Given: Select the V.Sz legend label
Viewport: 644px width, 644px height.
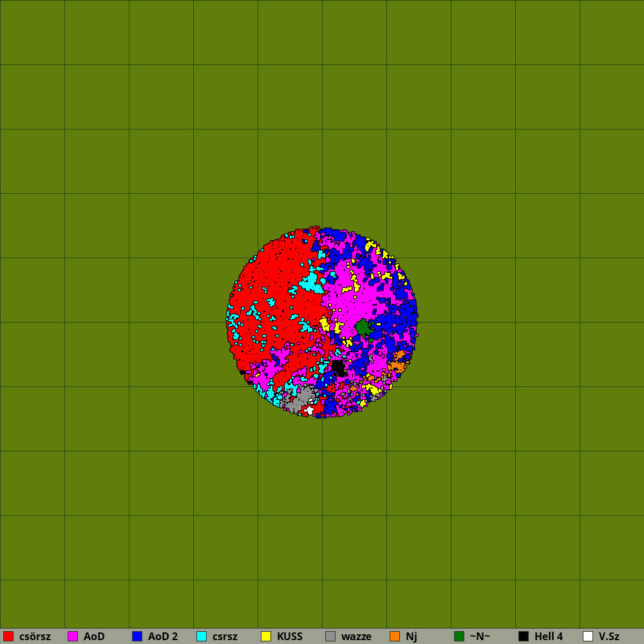Looking at the screenshot, I should (x=609, y=637).
